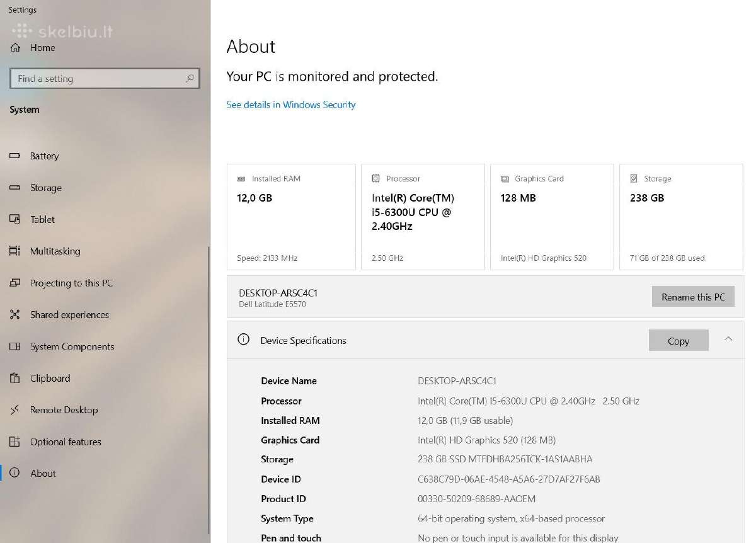Image resolution: width=756 pixels, height=543 pixels.
Task: Click the Remote Desktop icon
Action: click(15, 410)
